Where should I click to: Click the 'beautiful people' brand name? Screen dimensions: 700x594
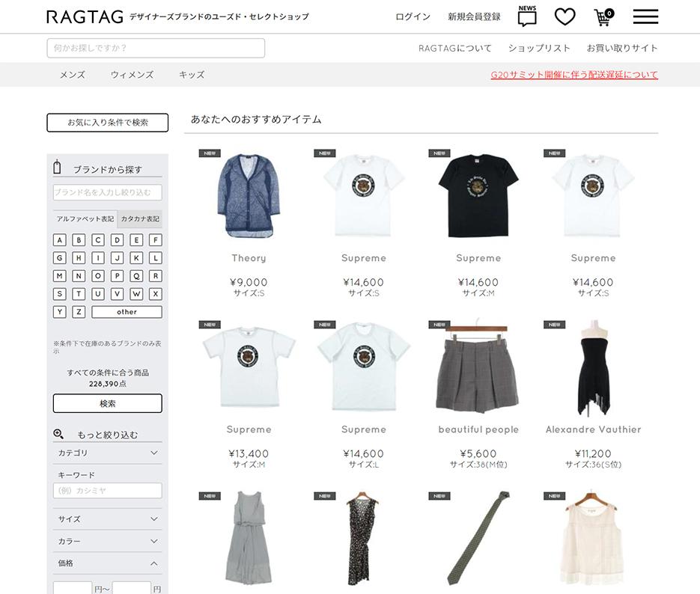pyautogui.click(x=478, y=429)
